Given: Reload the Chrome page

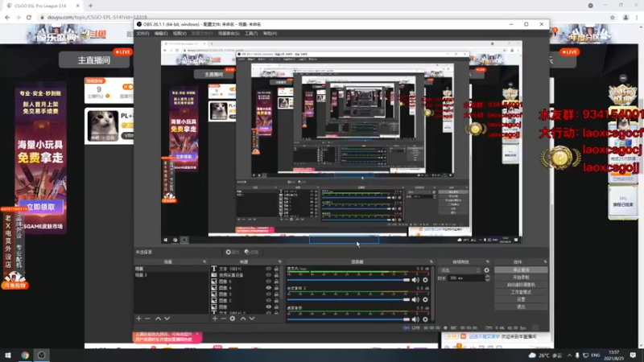Looking at the screenshot, I should coord(29,17).
